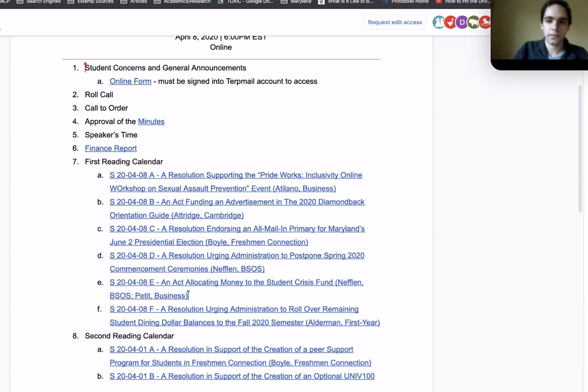Click the olive green anonymous animal avatar

473,22
